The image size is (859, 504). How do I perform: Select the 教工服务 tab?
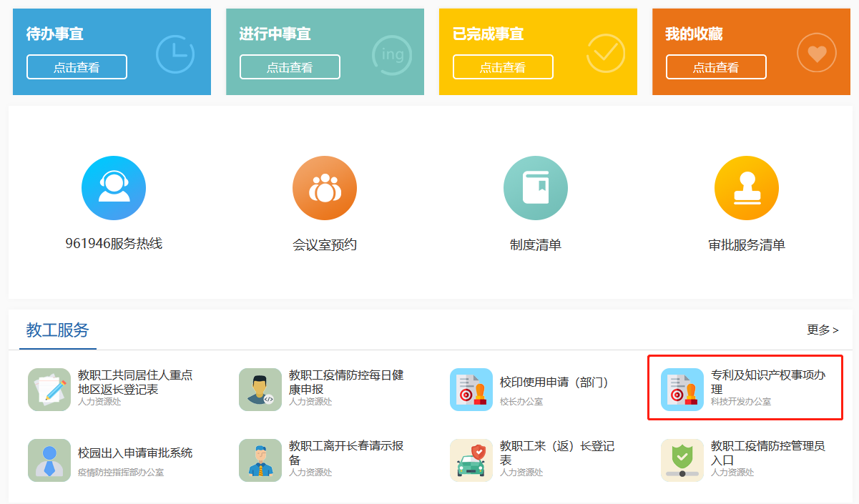[57, 330]
